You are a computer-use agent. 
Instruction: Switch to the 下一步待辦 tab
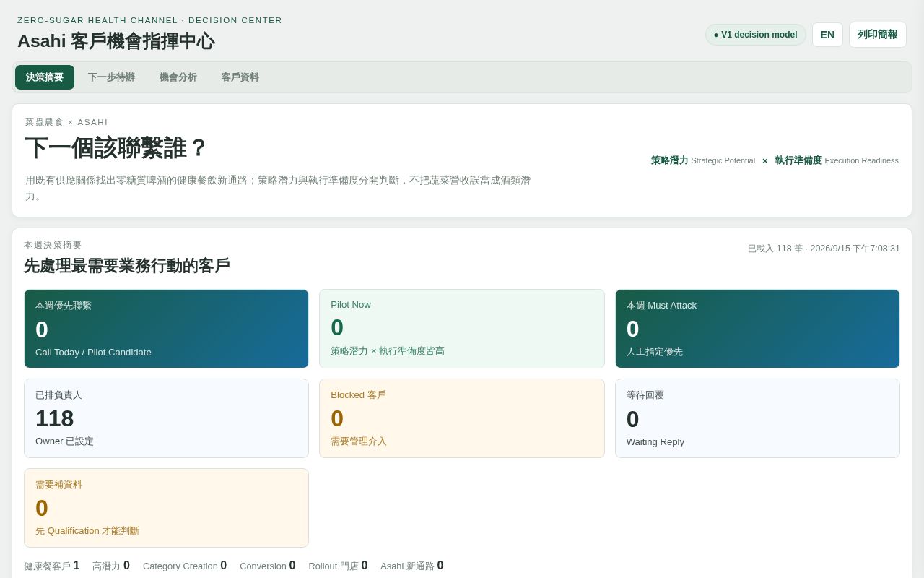coord(111,77)
